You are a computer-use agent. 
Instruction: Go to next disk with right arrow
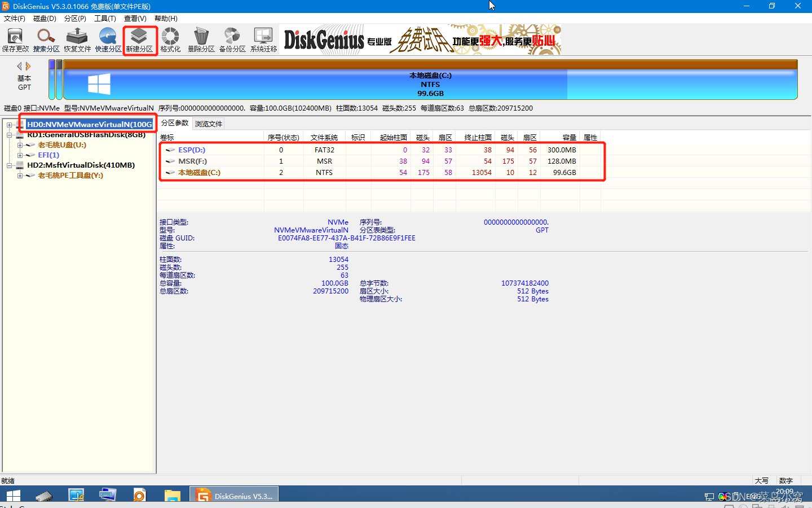28,66
